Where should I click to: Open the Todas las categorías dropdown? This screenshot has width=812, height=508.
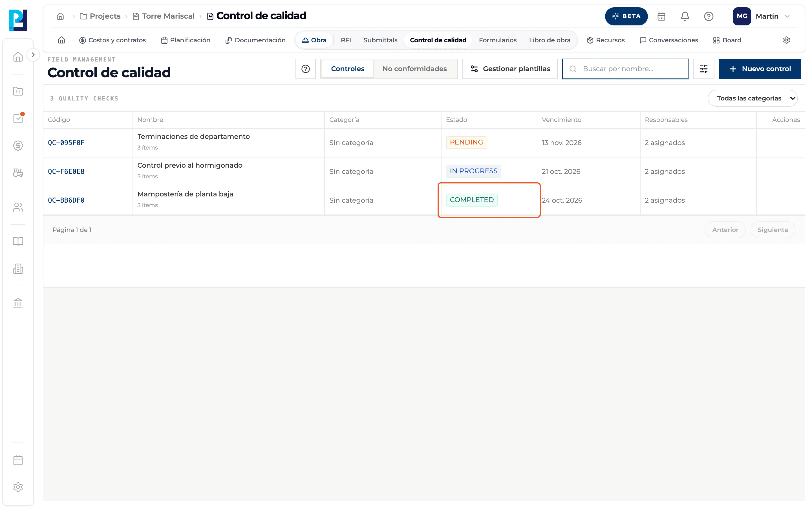[x=752, y=98]
